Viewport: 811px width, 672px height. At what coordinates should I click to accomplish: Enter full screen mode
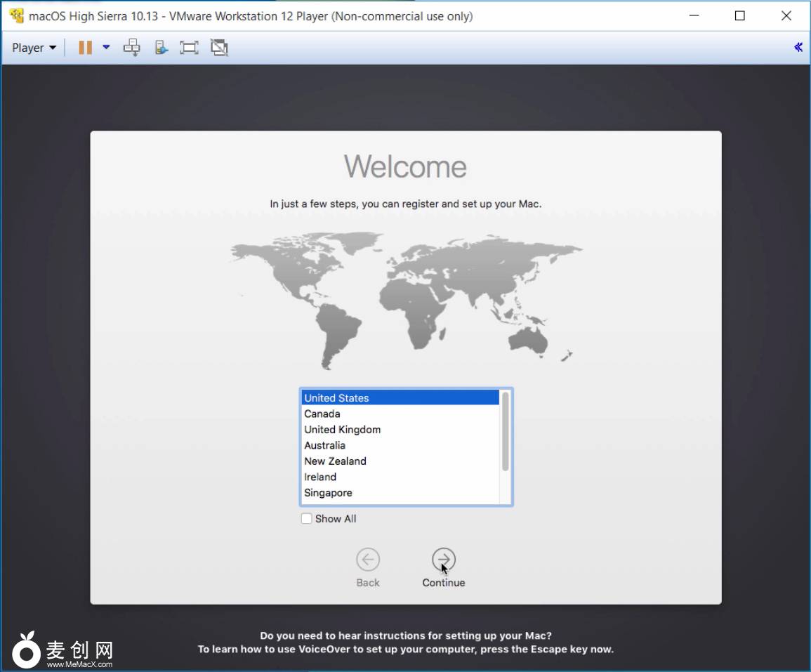click(x=189, y=48)
